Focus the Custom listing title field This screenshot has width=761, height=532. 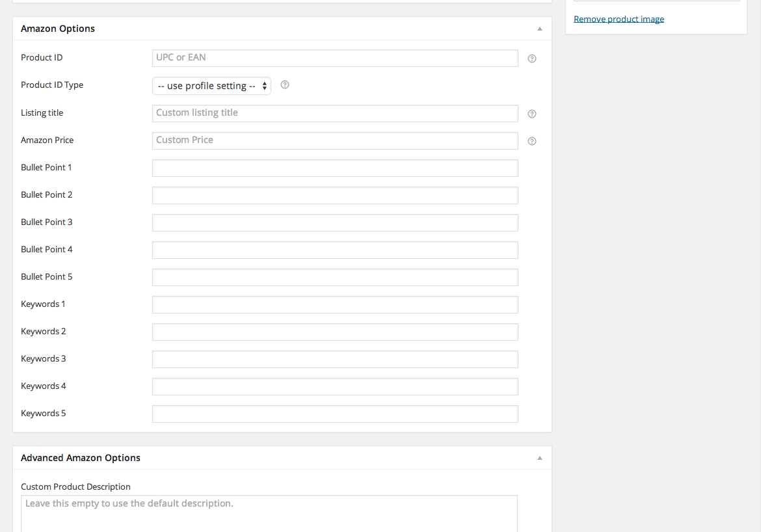(x=335, y=114)
